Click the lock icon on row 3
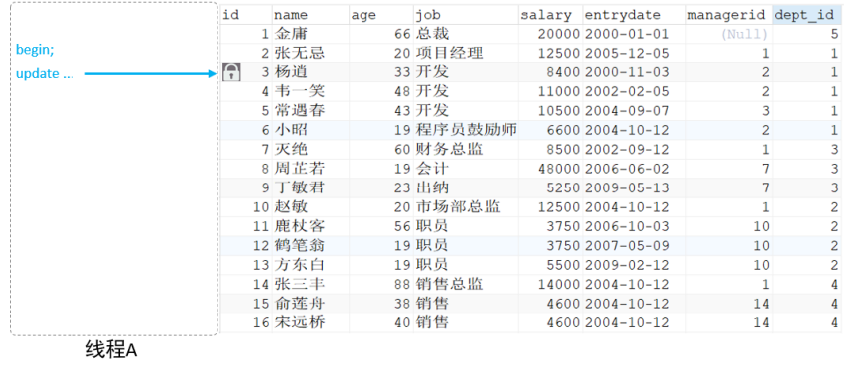Viewport: 868px width, 375px height. tap(231, 72)
